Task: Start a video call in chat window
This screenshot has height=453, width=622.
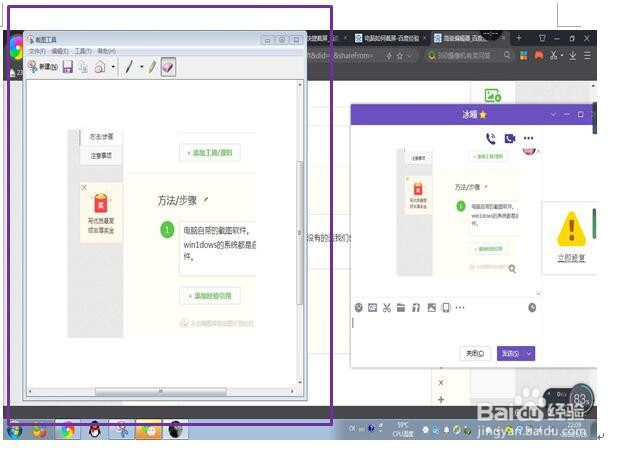Action: (510, 138)
